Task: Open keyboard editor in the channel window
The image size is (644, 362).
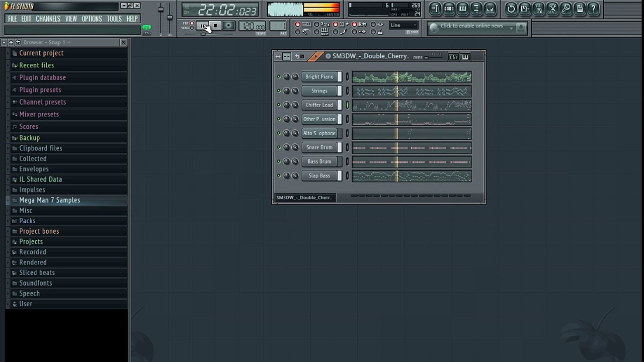Action: pos(465,57)
